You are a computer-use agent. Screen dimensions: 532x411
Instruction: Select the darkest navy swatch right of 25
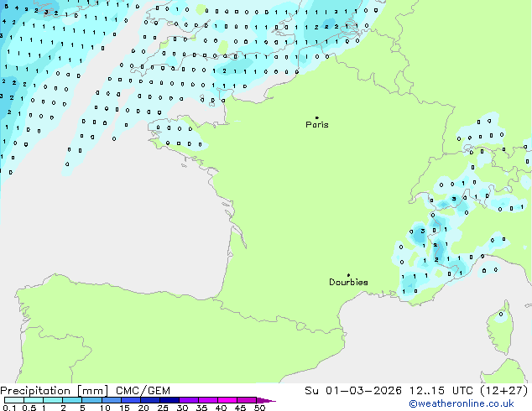click(x=170, y=400)
